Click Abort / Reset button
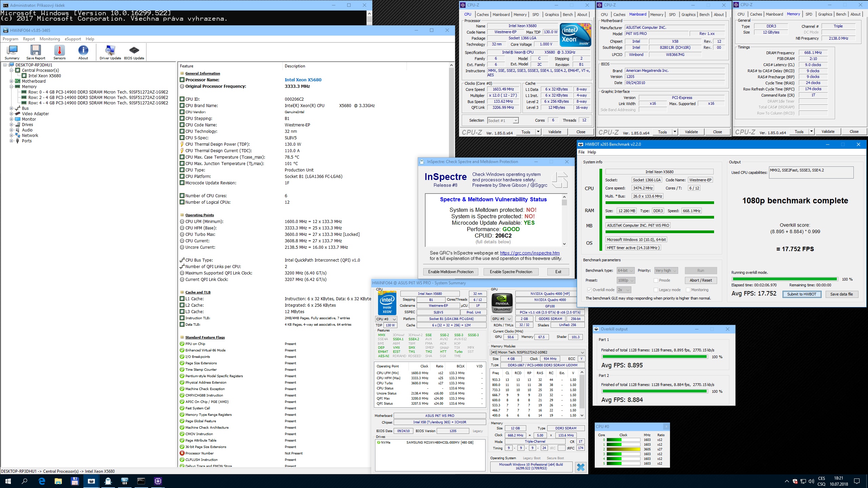Viewport: 868px width, 488px height. [701, 280]
